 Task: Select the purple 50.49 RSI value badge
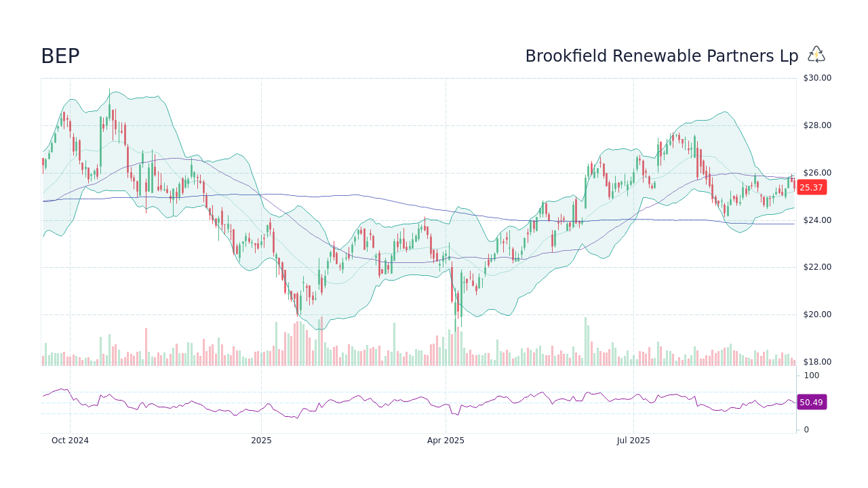coord(811,403)
